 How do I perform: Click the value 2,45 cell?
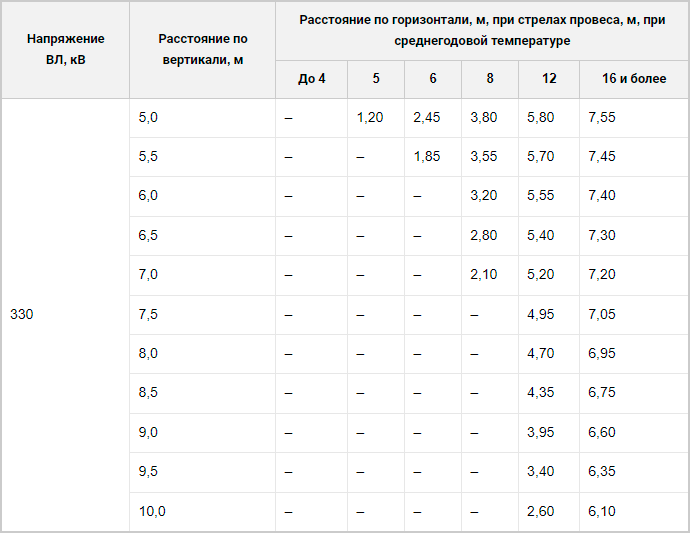point(433,118)
